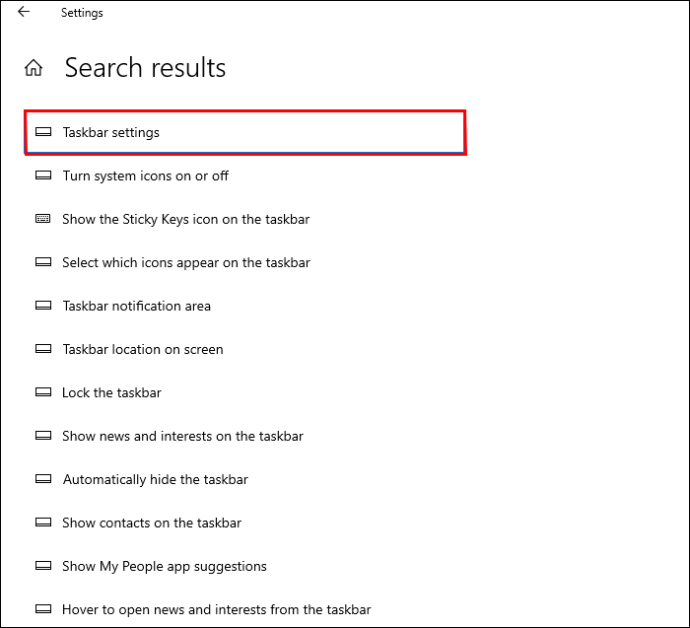The height and width of the screenshot is (628, 690).
Task: Click icon beside Show My People suggestions
Action: click(x=43, y=566)
